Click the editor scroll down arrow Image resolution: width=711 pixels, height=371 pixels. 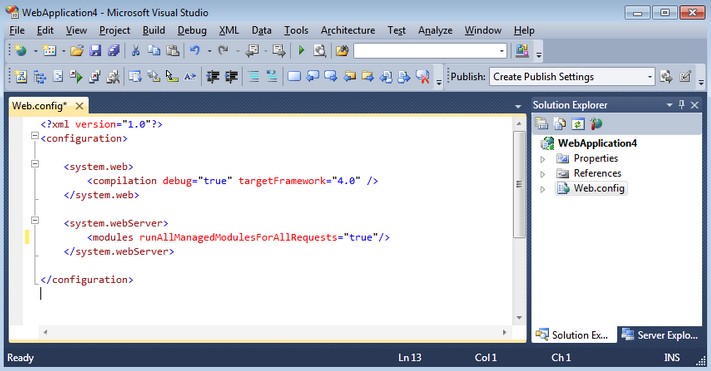coord(519,317)
